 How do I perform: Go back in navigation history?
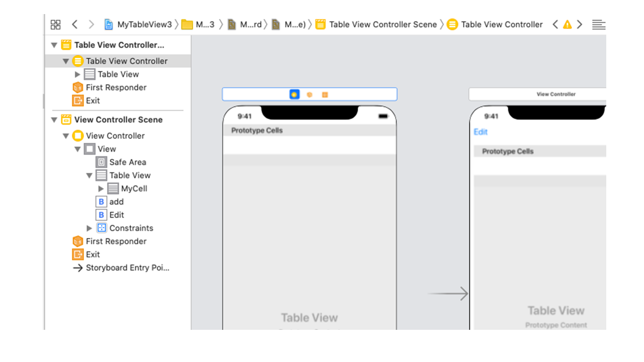[x=74, y=25]
